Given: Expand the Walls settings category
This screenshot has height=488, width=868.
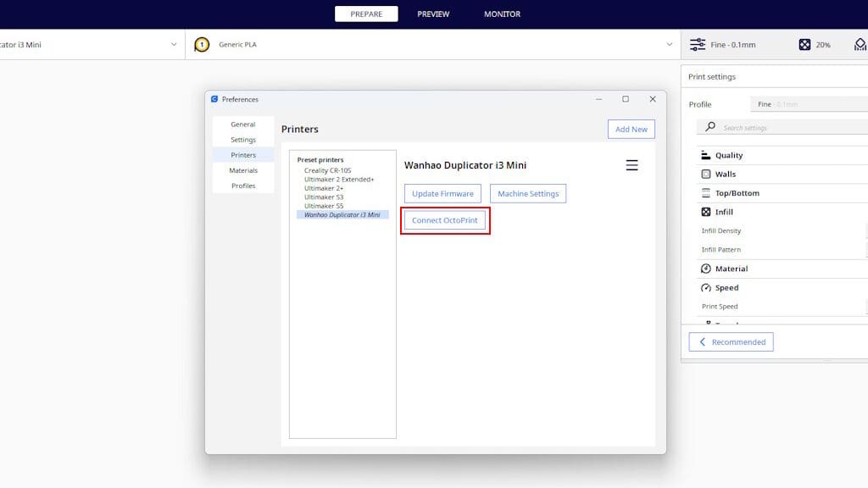Looking at the screenshot, I should [782, 175].
